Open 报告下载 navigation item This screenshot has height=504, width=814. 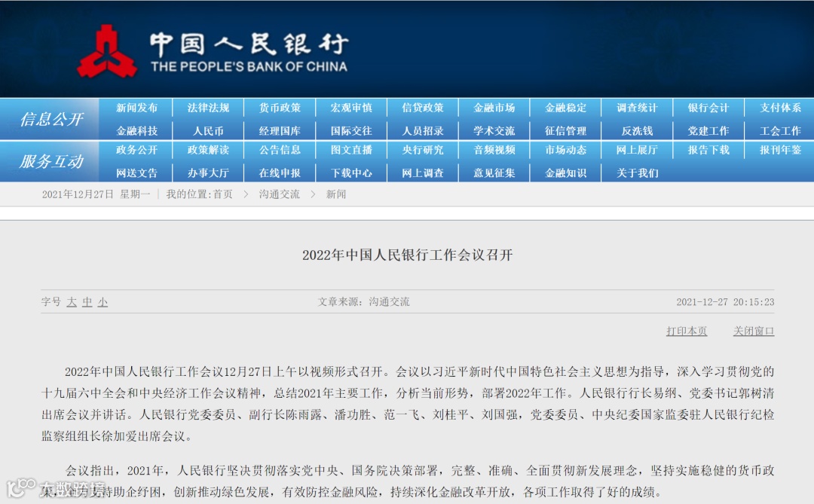(708, 150)
